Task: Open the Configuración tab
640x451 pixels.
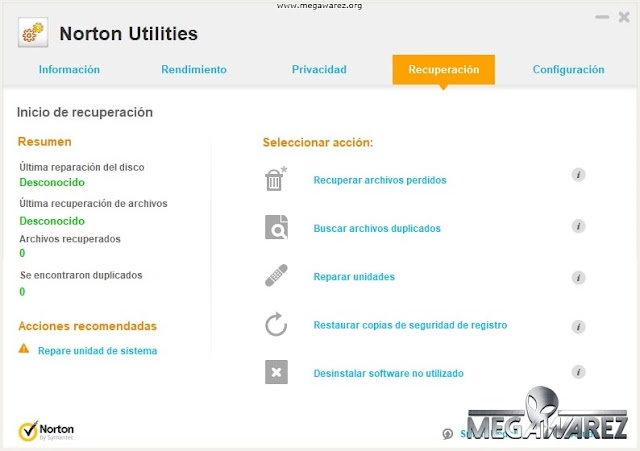Action: 569,69
